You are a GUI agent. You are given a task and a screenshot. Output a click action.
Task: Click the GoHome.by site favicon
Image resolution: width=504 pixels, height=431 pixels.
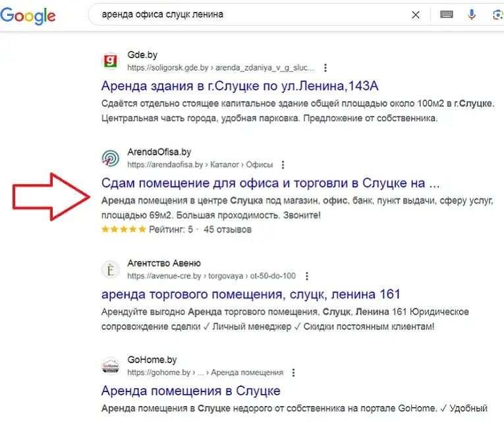[x=111, y=366]
